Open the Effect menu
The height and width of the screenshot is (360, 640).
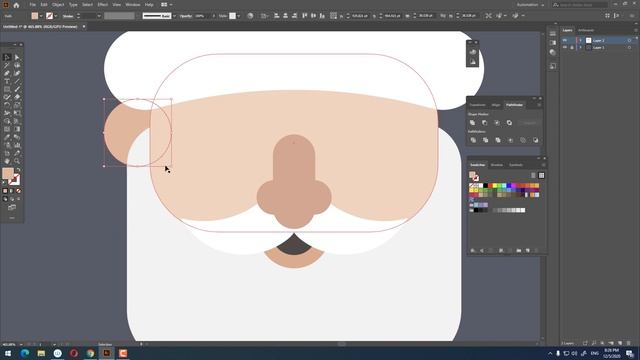102,5
